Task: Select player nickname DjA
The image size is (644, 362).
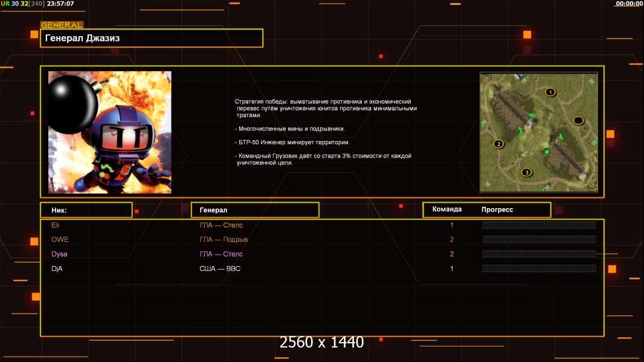Action: click(x=57, y=268)
